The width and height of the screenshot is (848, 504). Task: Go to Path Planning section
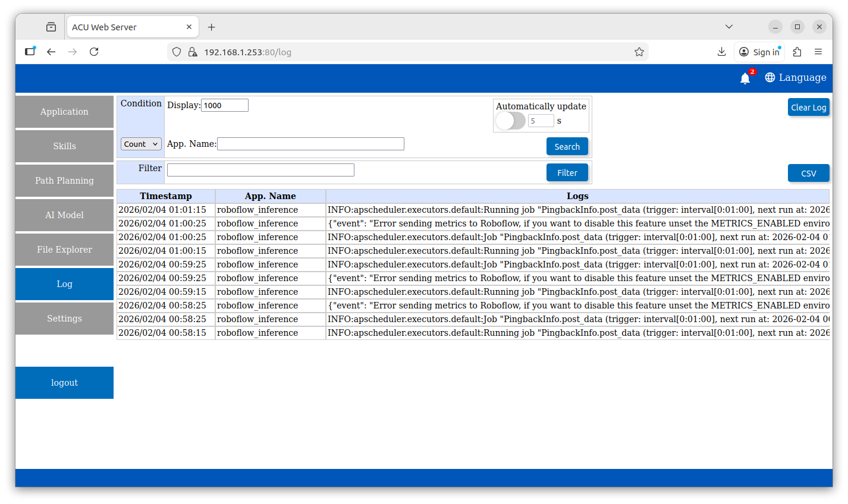pyautogui.click(x=64, y=181)
